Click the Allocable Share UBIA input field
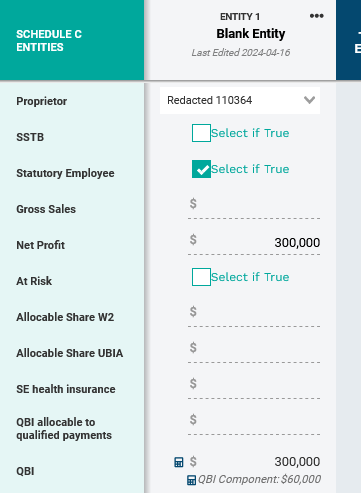This screenshot has height=496, width=361. [x=254, y=351]
